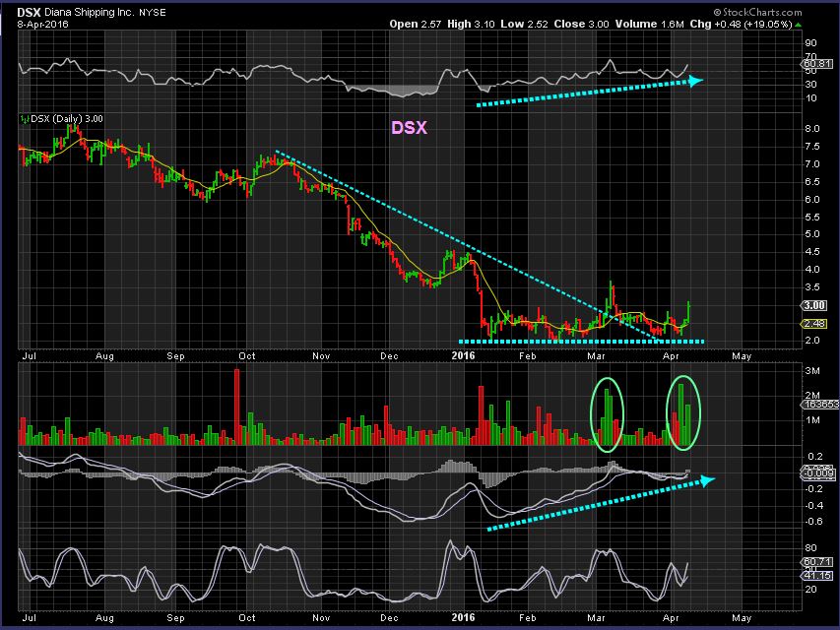Select the Oct label on the price time axis
The image size is (840, 630).
pyautogui.click(x=247, y=358)
